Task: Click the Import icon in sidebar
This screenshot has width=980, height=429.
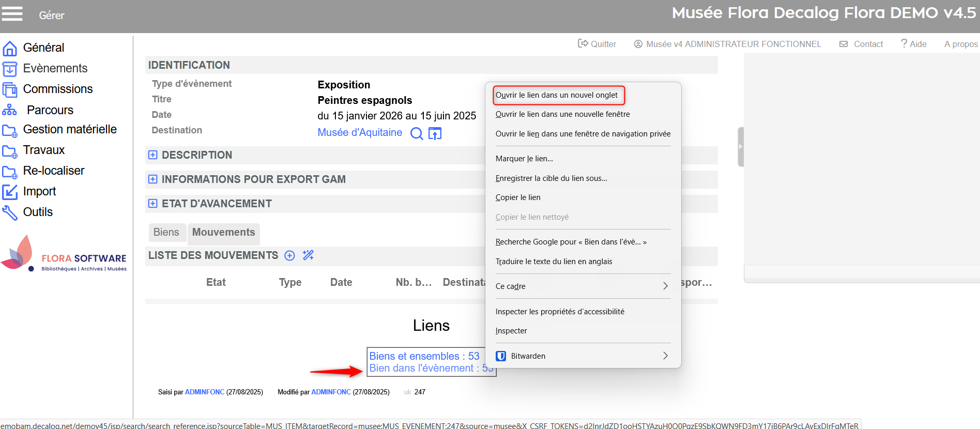Action: [x=10, y=192]
